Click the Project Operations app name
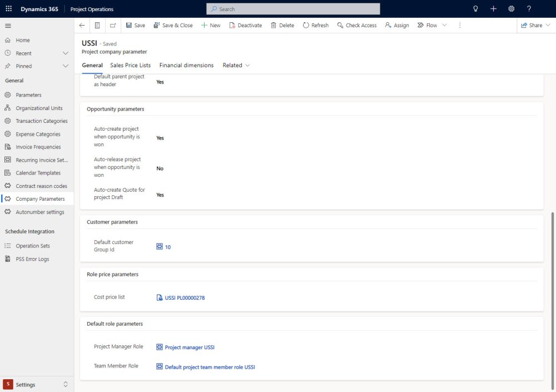The height and width of the screenshot is (392, 556). pos(92,9)
